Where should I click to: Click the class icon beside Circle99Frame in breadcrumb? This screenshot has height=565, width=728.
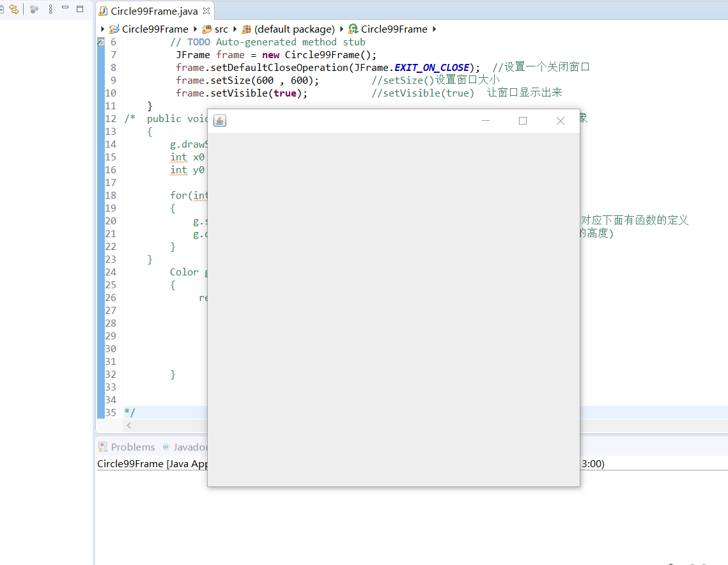click(352, 29)
